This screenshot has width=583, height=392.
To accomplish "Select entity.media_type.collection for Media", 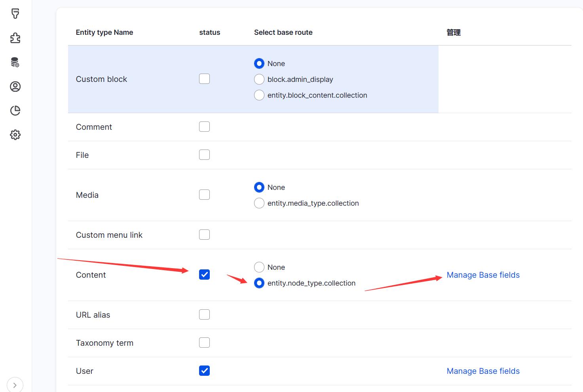I will (x=259, y=203).
